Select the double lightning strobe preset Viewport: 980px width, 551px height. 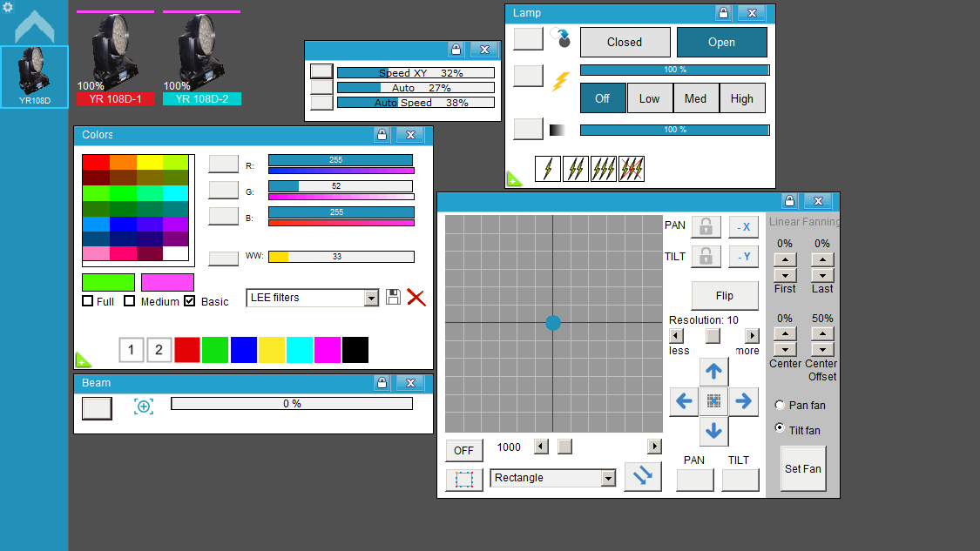tap(576, 169)
